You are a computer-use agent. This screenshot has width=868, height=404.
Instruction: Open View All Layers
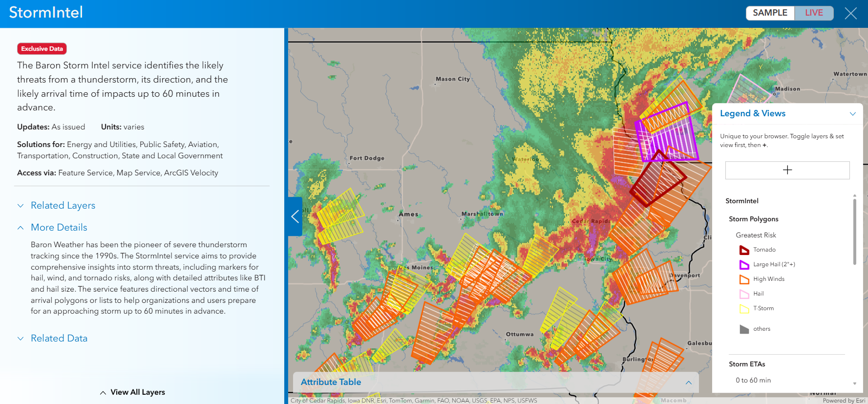(x=132, y=392)
